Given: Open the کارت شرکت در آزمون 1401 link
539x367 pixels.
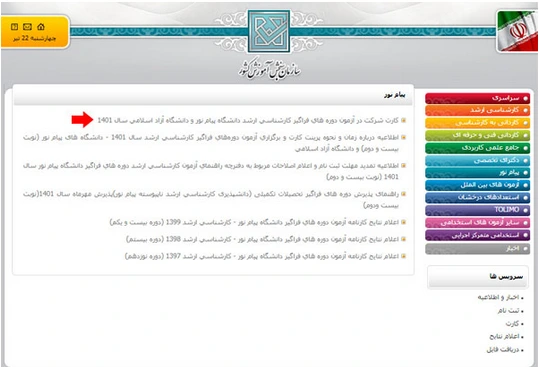Looking at the screenshot, I should [x=248, y=120].
